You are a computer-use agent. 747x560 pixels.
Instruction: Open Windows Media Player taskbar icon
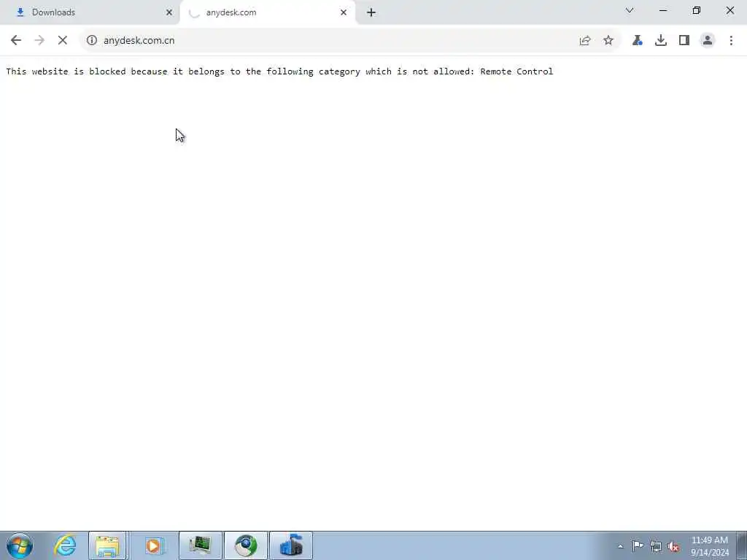(x=153, y=545)
